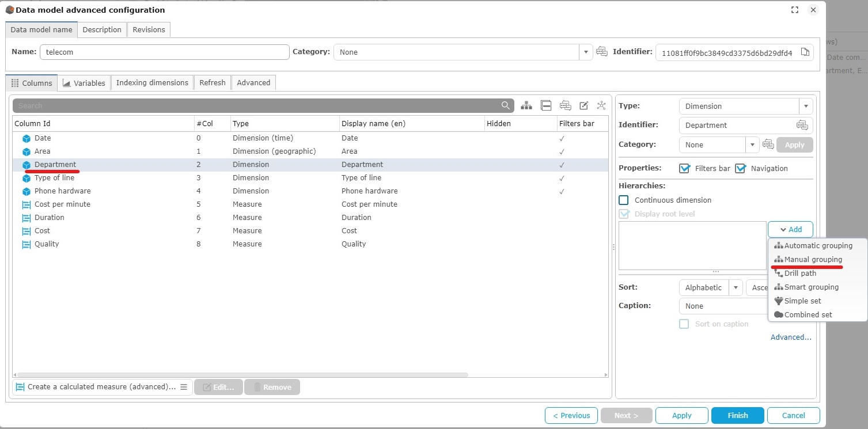868x429 pixels.
Task: Switch to the Indexing dimensions tab
Action: pyautogui.click(x=152, y=83)
